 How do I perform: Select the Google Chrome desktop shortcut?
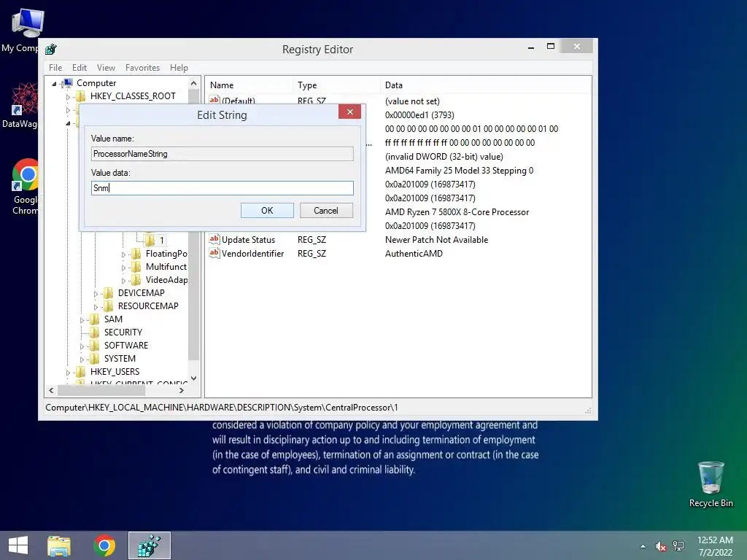tap(25, 186)
